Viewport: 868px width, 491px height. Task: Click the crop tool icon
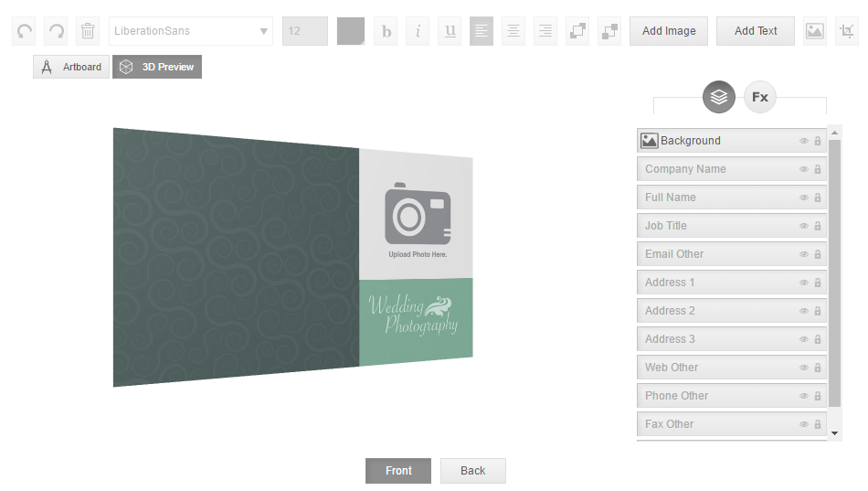[847, 31]
